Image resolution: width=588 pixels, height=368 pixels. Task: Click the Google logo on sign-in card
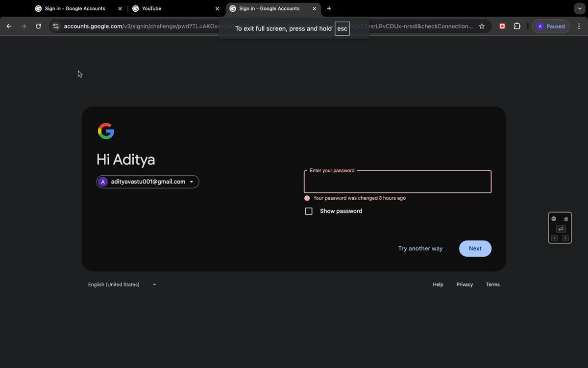(106, 131)
